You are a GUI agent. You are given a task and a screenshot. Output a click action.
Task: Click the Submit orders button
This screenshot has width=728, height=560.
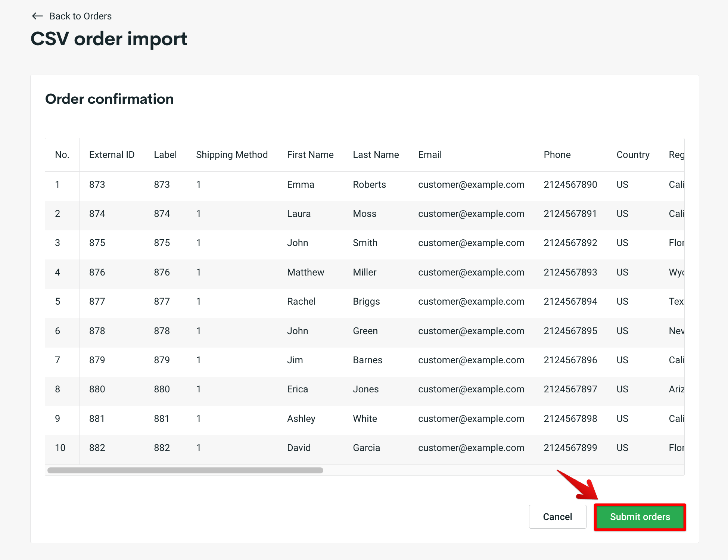(x=640, y=517)
